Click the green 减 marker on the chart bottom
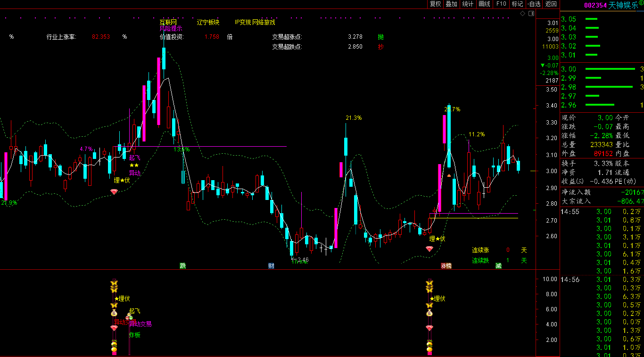The width and height of the screenshot is (644, 357). 498,266
